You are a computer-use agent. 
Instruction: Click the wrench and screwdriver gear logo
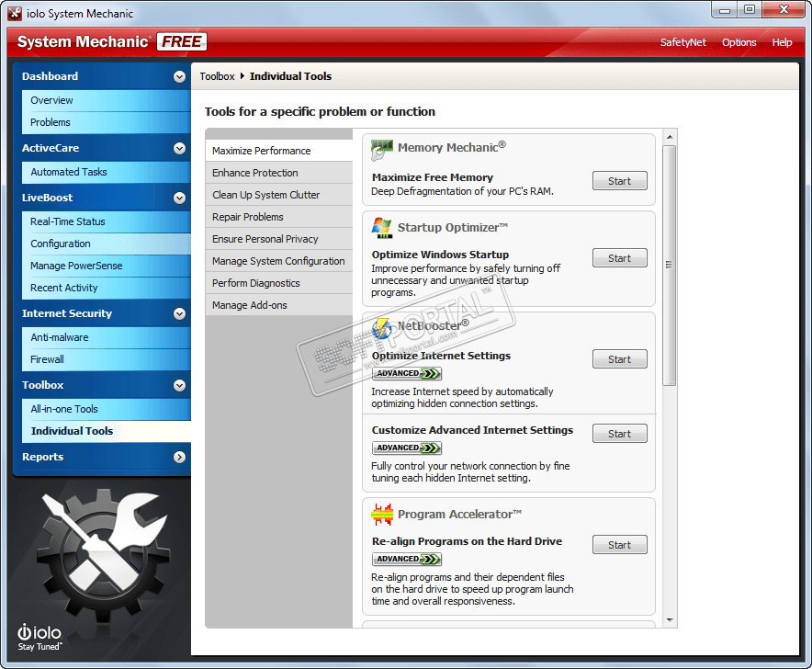[103, 554]
